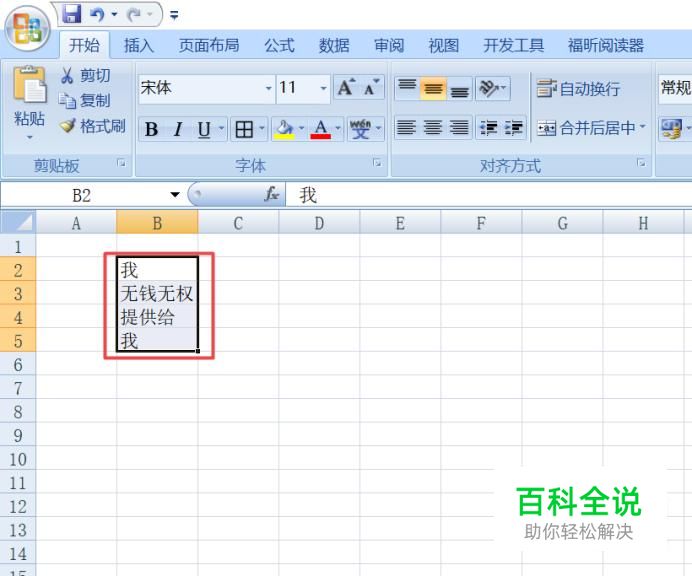Select row 3 header

tap(18, 294)
